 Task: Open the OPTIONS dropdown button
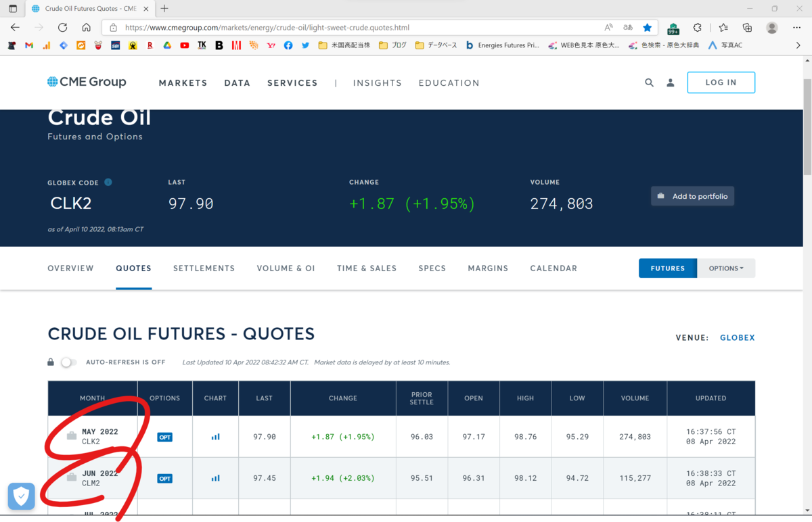pos(726,268)
